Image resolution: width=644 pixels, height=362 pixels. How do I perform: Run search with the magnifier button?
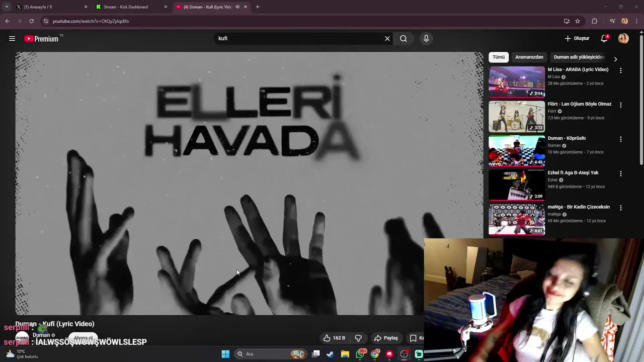point(404,39)
